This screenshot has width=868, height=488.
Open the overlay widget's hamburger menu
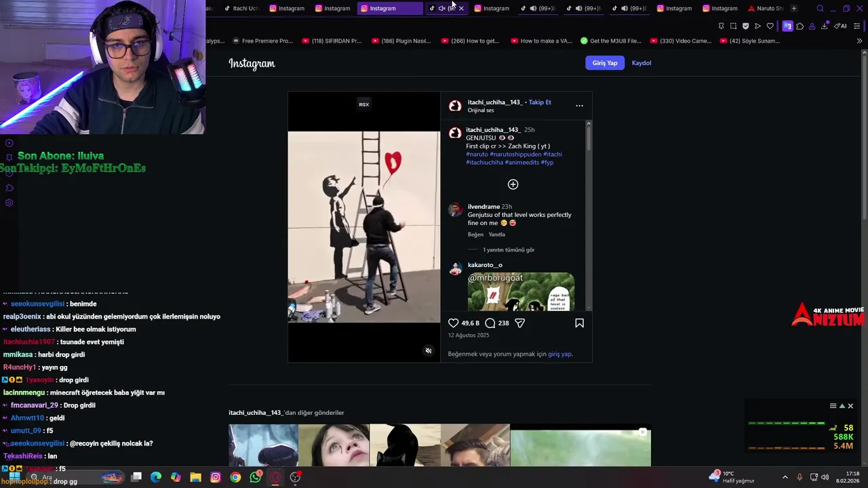tap(833, 406)
